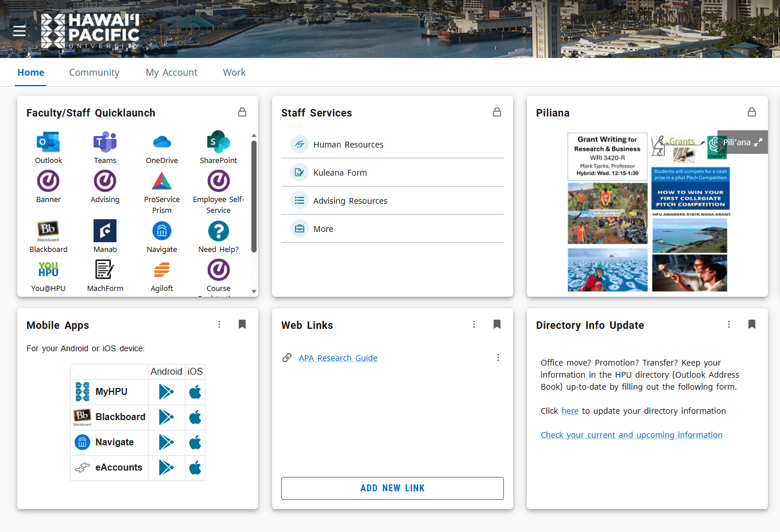The width and height of the screenshot is (780, 532).
Task: Open the Course icon in Quicklaunch
Action: coord(219,270)
